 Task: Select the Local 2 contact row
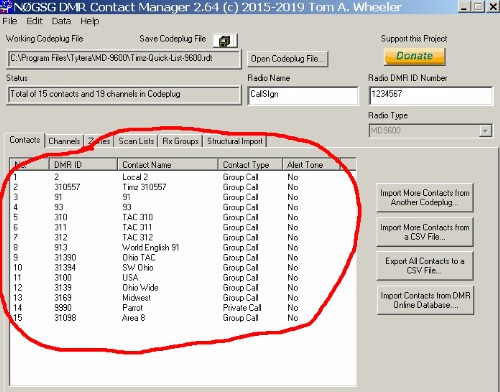(x=183, y=177)
